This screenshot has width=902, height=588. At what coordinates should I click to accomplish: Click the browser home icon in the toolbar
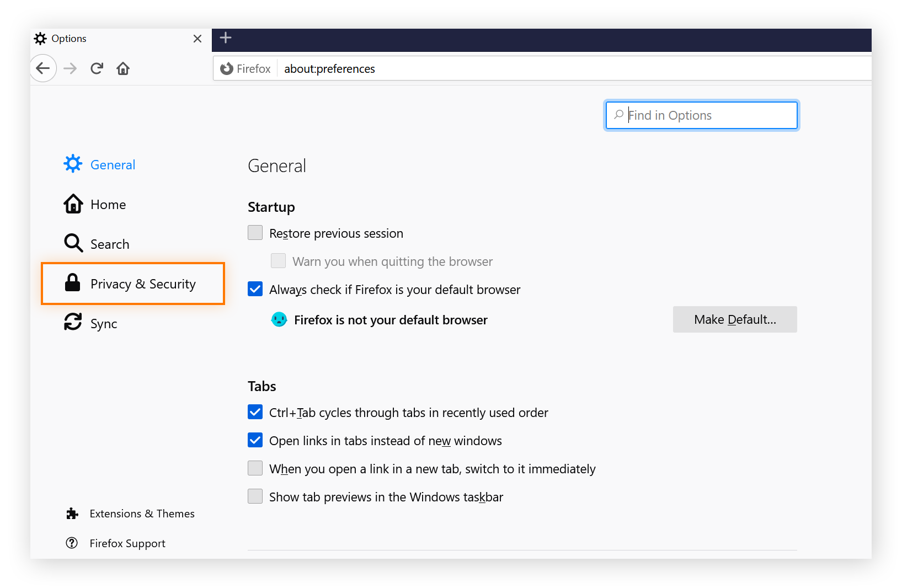(122, 68)
